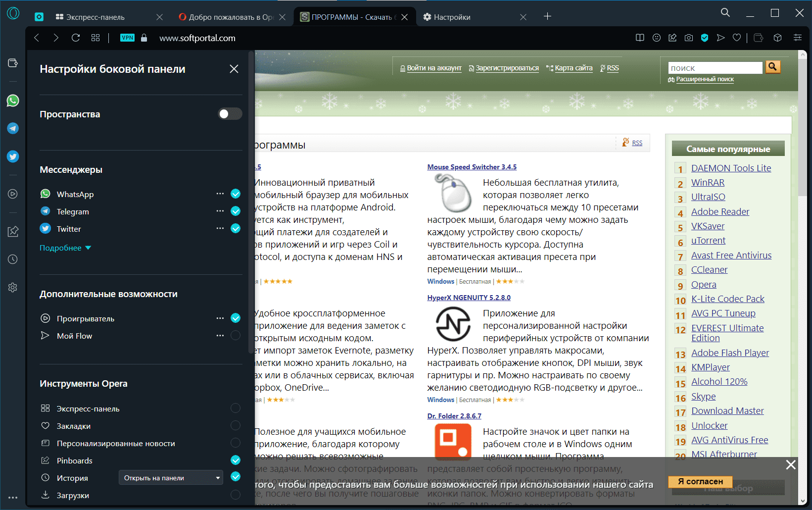Click the address bar URL www.softportal.com
The width and height of the screenshot is (812, 510).
point(197,38)
